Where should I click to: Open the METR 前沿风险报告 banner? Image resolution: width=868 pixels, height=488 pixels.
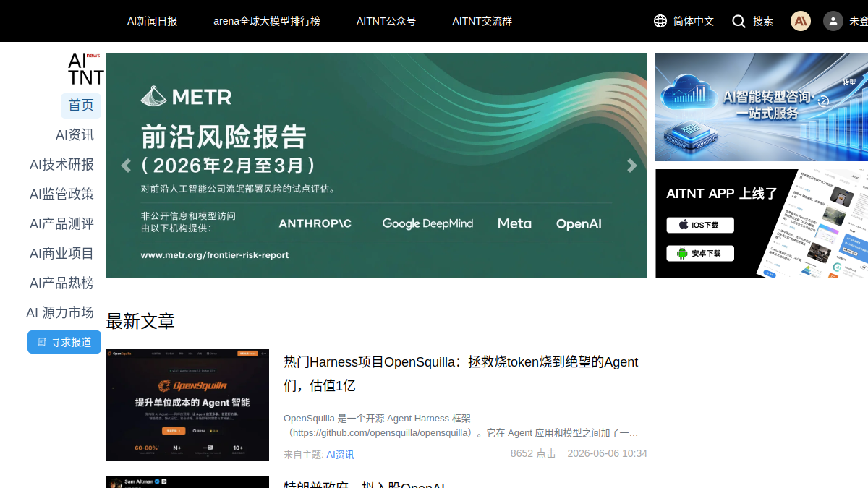pos(376,165)
